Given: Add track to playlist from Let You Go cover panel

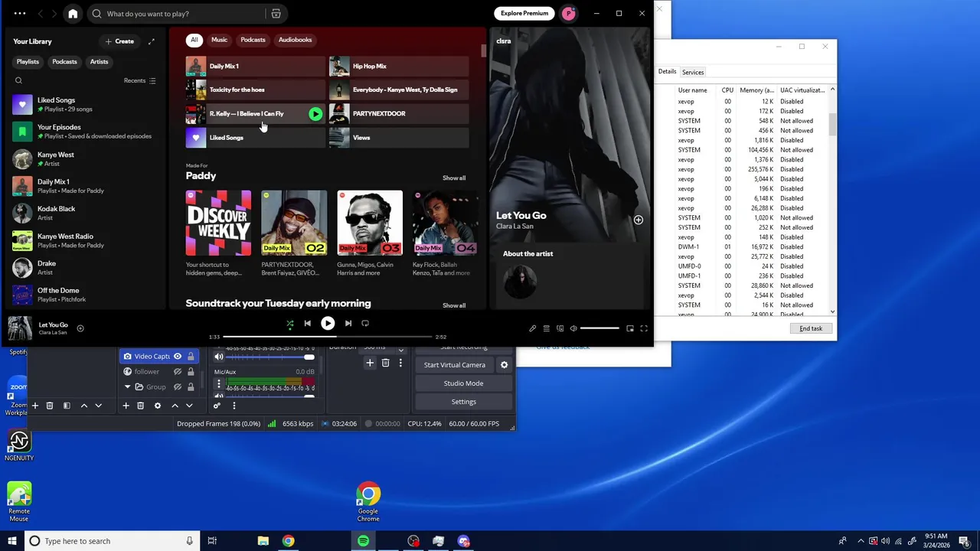Looking at the screenshot, I should coord(638,220).
